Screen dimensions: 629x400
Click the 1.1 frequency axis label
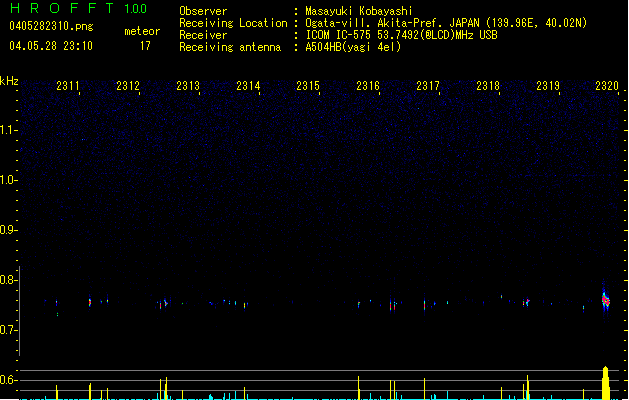click(x=8, y=130)
